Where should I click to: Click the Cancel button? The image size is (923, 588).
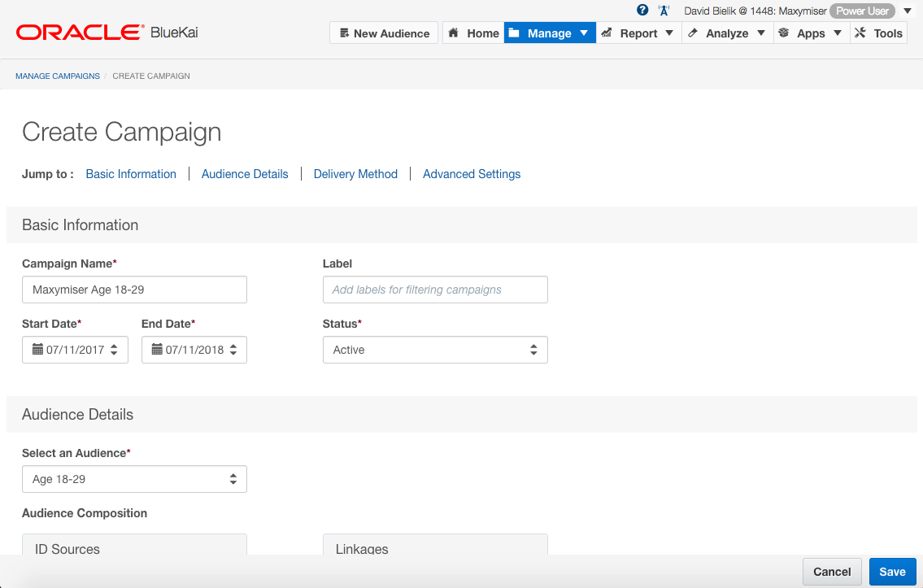(832, 572)
